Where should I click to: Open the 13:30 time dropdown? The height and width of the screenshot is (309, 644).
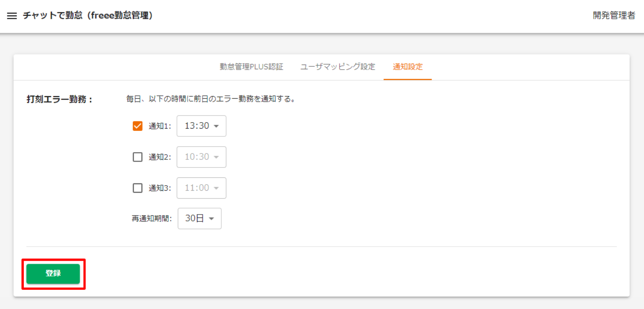(201, 126)
